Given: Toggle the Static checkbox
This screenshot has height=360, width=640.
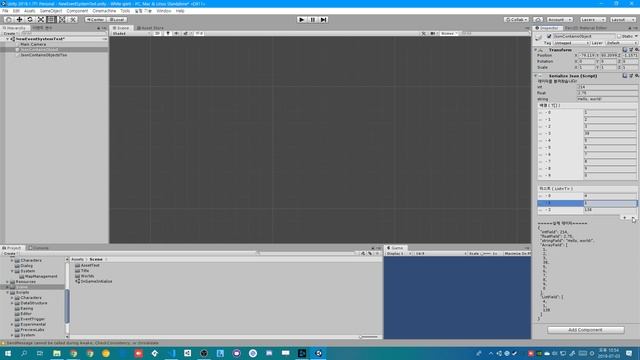Looking at the screenshot, I should click(x=619, y=36).
